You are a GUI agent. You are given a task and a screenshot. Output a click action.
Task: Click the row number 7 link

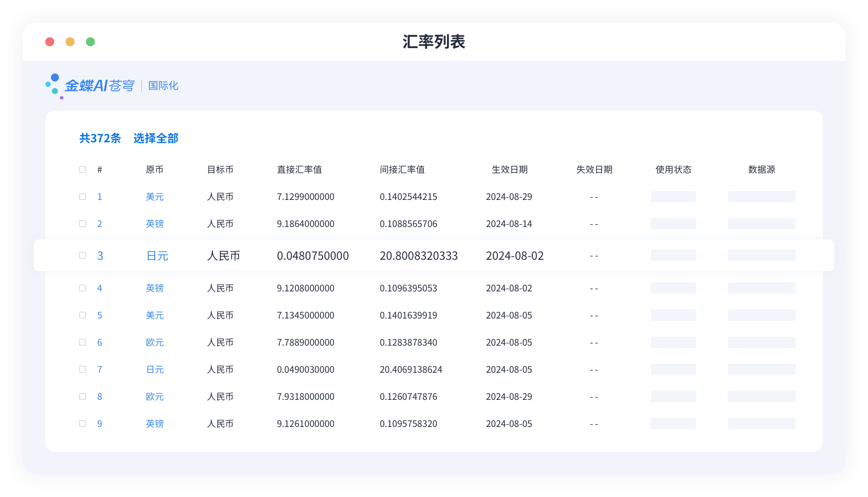99,369
